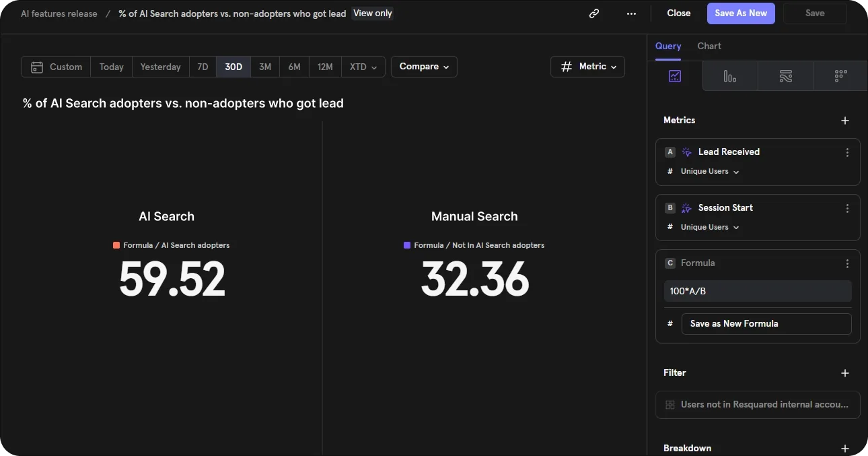This screenshot has height=456, width=868.
Task: Add a filter with plus icon
Action: tap(845, 373)
